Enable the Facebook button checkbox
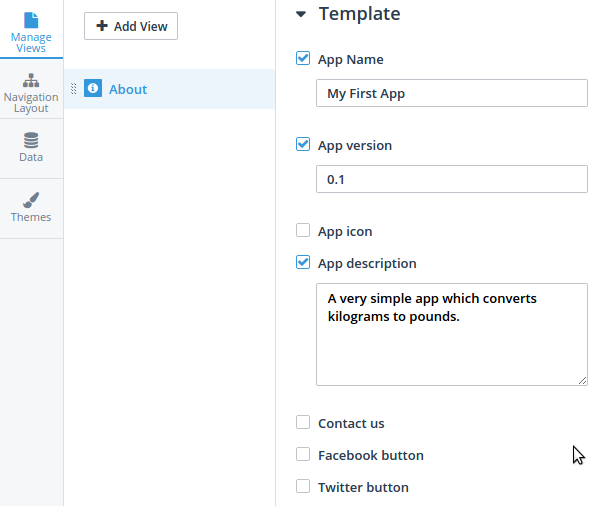The width and height of the screenshot is (600, 506). point(303,454)
